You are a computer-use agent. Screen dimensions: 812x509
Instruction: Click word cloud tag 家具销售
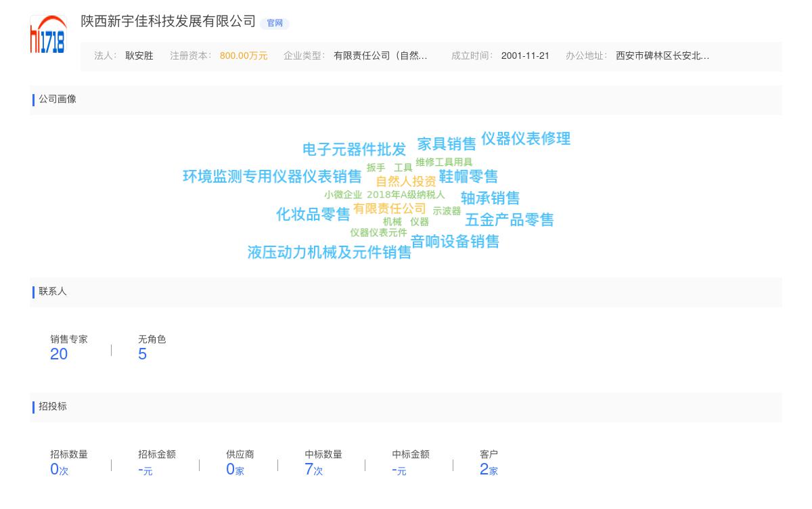[x=447, y=144]
